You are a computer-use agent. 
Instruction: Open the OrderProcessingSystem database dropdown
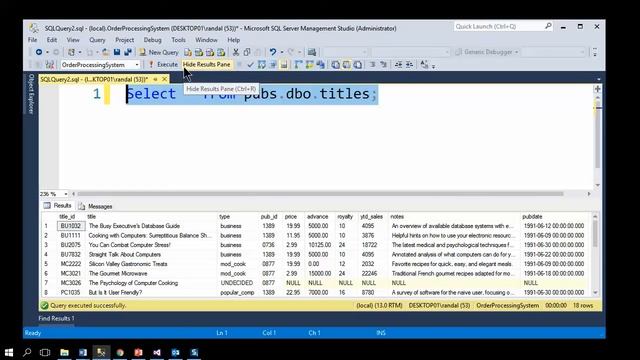137,64
